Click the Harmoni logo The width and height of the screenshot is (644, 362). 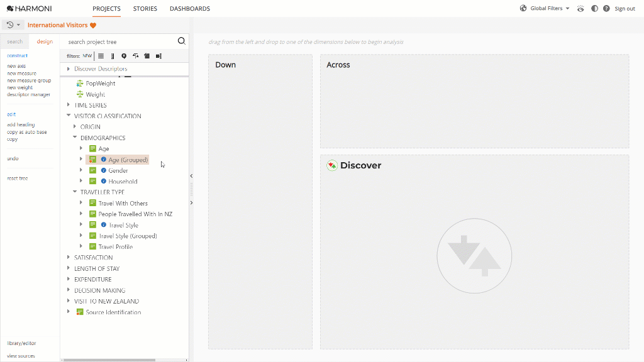tap(29, 9)
